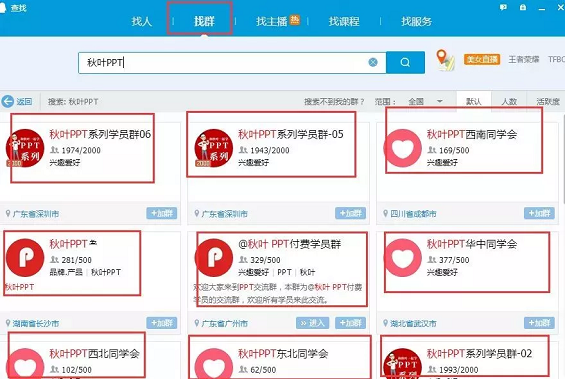Sort results by 人数

point(509,102)
